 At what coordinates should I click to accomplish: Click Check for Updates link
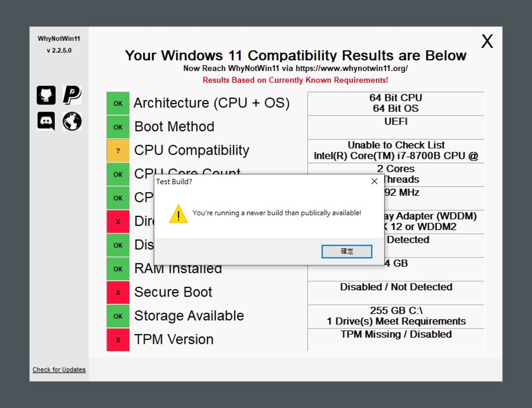click(x=59, y=369)
